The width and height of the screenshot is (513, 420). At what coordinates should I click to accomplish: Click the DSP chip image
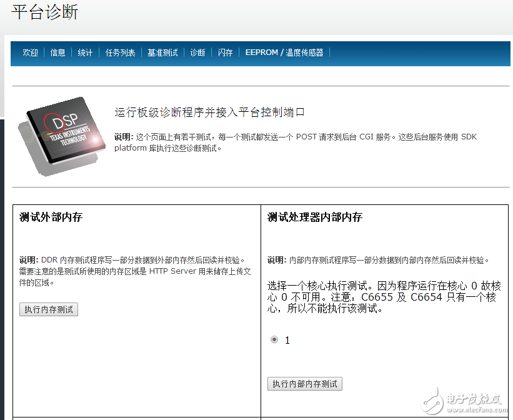61,136
